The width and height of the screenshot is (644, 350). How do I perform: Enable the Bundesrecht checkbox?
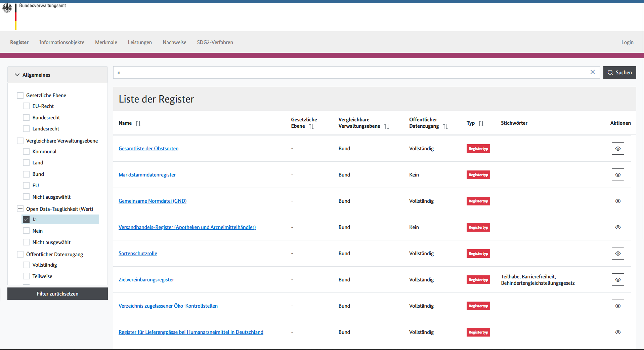tap(26, 118)
